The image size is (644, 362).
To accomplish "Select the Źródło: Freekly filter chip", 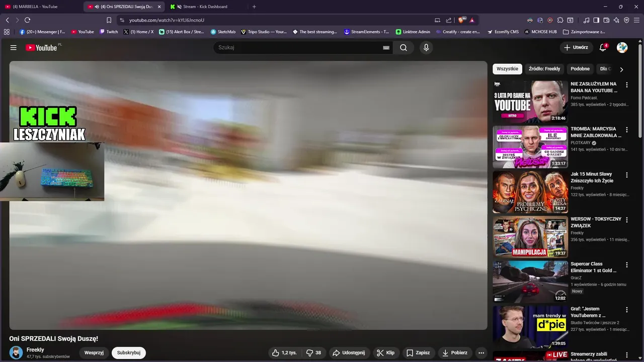I will point(544,69).
